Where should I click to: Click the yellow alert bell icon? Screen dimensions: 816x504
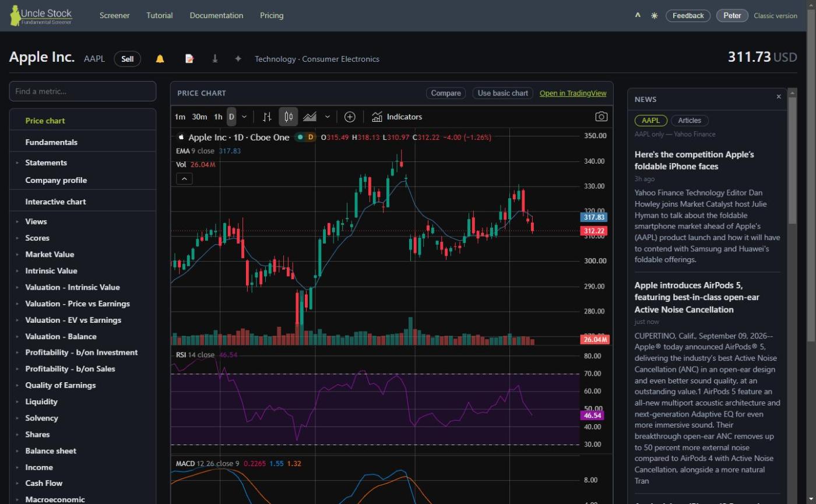(x=160, y=59)
